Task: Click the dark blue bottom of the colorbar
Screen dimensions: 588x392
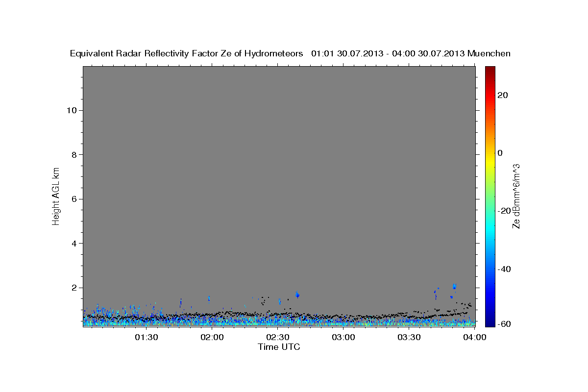Action: pyautogui.click(x=490, y=322)
